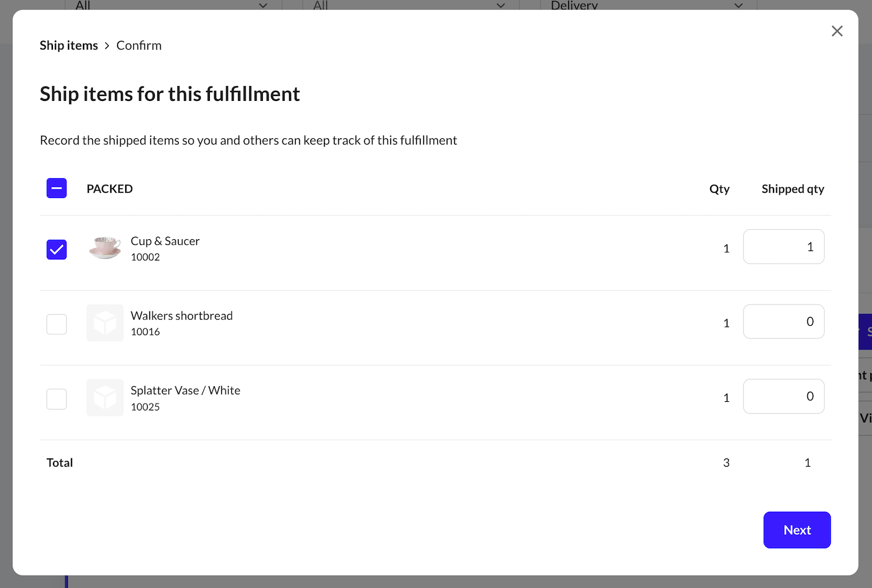
Task: Edit shipped qty for Splatter Vase / White
Action: 784,396
